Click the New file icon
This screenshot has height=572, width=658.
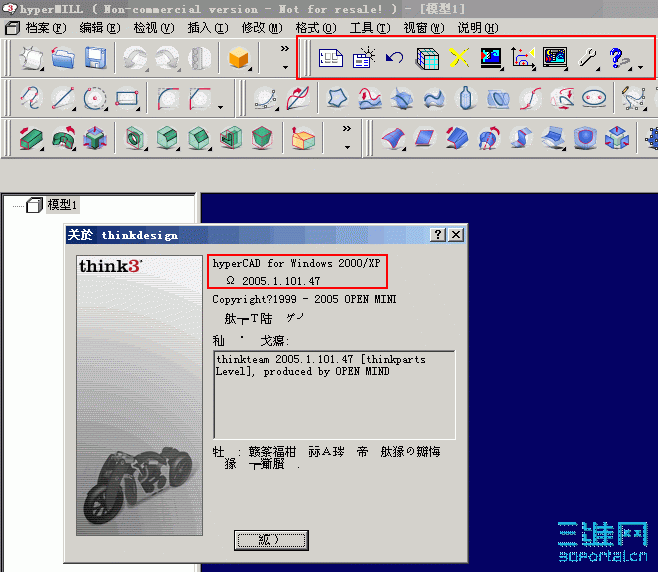coord(31,58)
